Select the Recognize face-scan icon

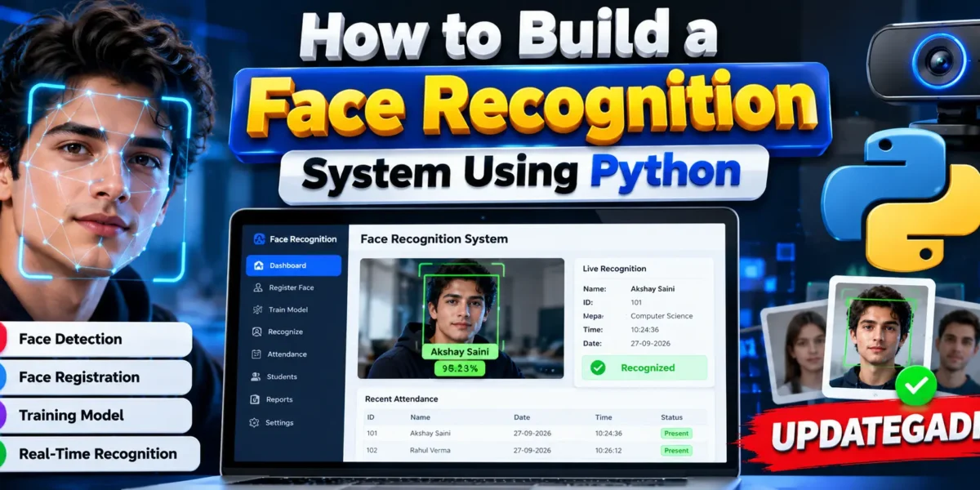[258, 332]
